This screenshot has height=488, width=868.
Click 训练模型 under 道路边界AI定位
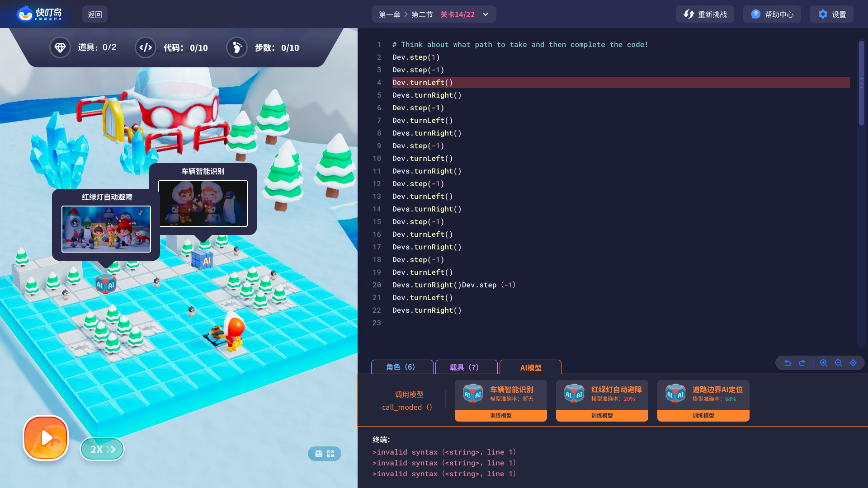703,416
